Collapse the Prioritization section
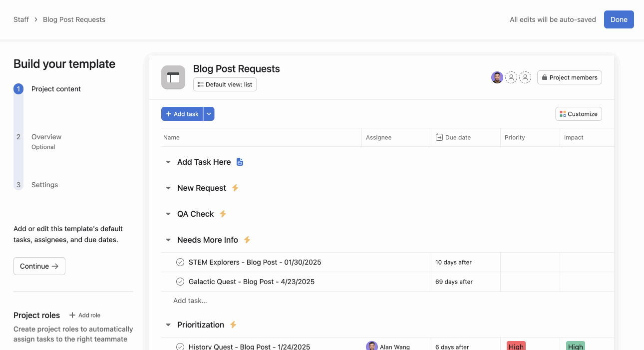The height and width of the screenshot is (350, 644). [x=168, y=325]
